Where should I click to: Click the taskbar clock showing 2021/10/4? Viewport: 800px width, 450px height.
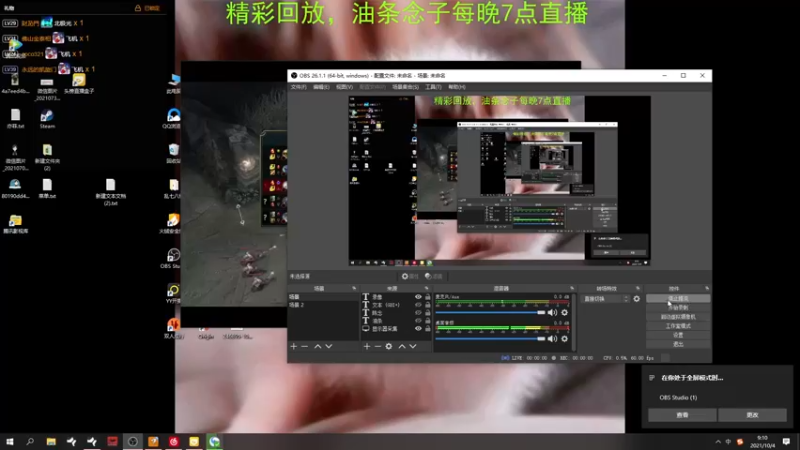coord(762,441)
